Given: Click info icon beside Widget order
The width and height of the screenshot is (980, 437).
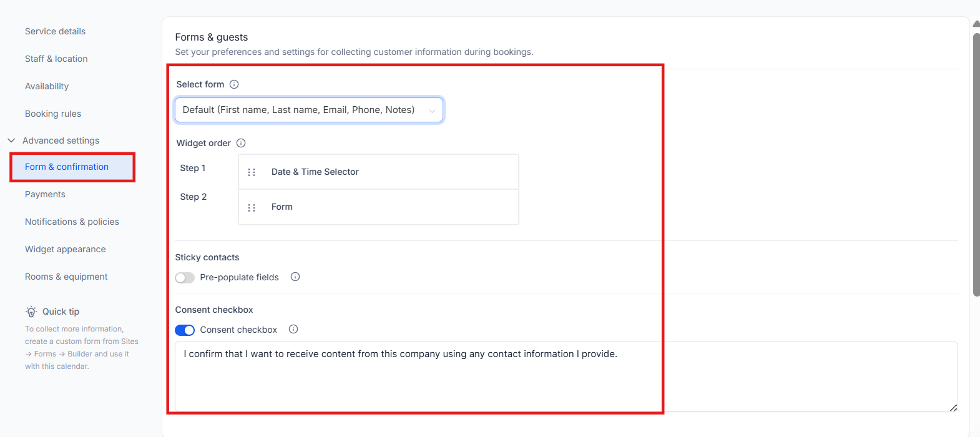Looking at the screenshot, I should (x=241, y=143).
